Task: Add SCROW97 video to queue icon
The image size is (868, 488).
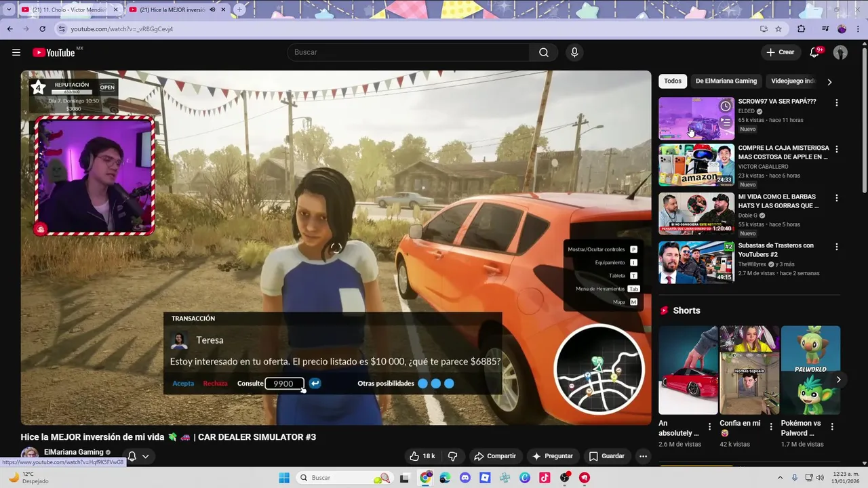Action: 726,122
